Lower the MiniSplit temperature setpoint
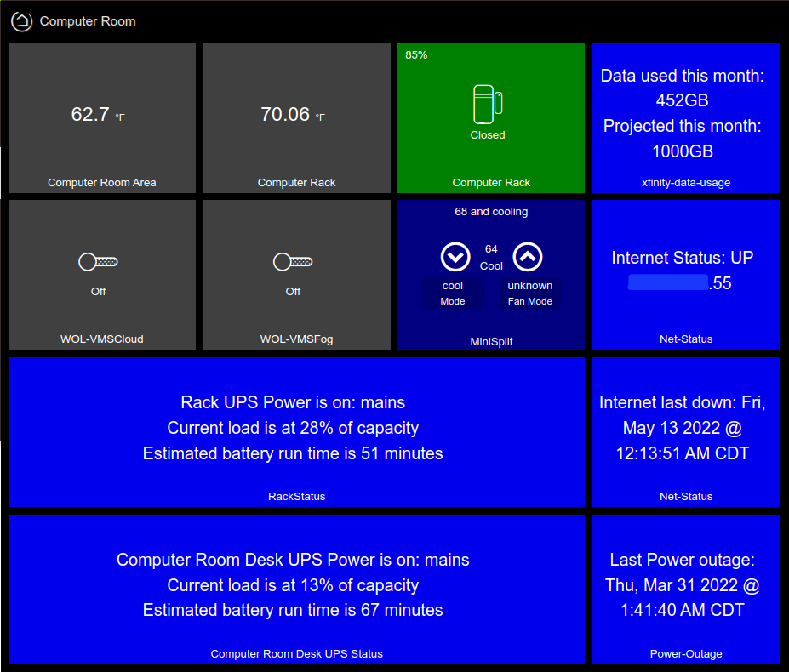Image resolution: width=789 pixels, height=672 pixels. click(x=455, y=257)
